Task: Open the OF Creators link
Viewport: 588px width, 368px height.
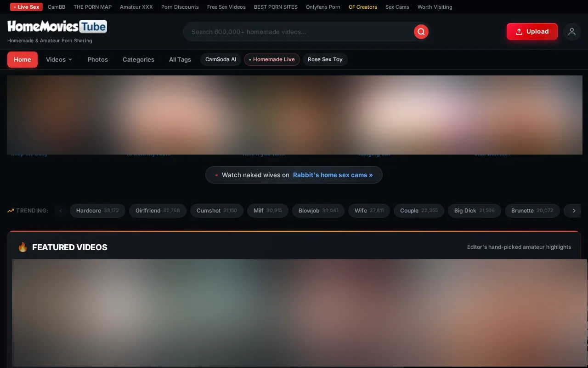Action: coord(363,7)
